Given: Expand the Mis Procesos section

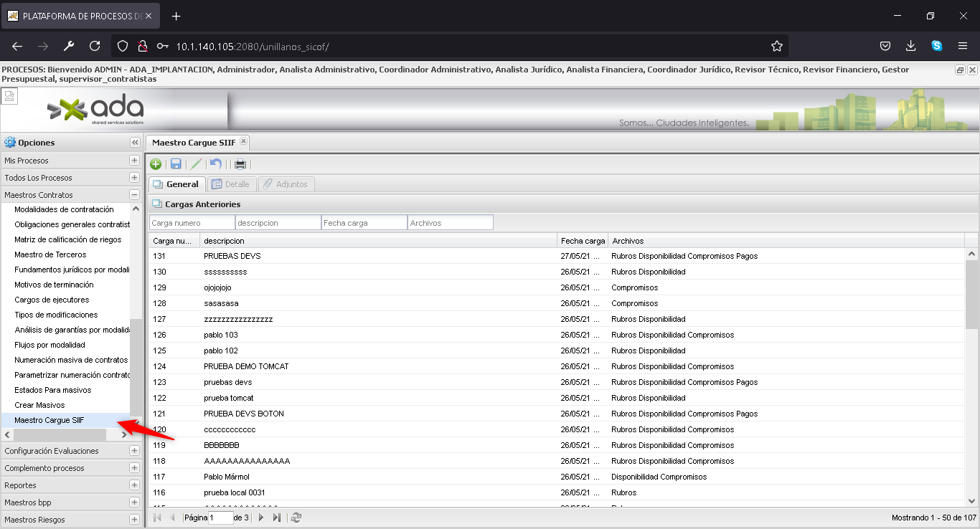Looking at the screenshot, I should (134, 161).
